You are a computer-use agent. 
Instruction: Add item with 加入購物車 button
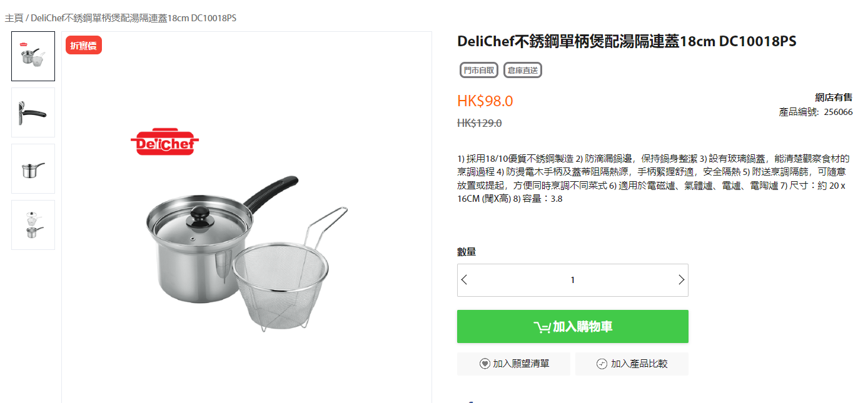coord(573,327)
